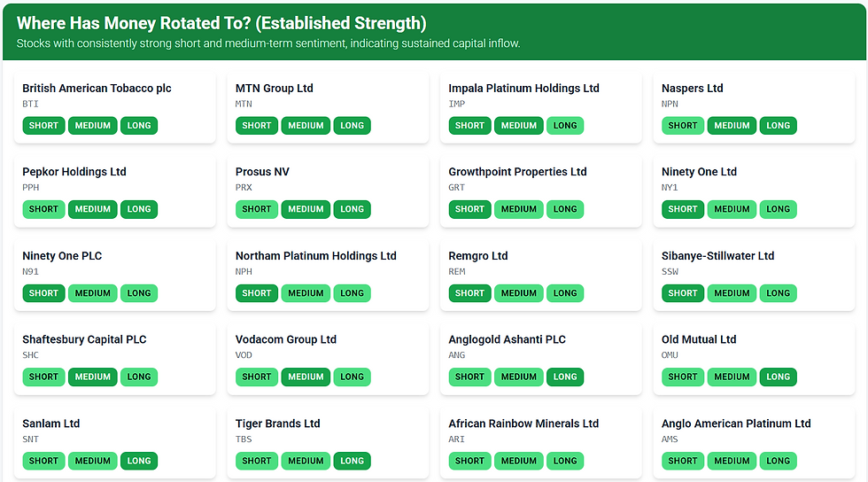Select LONG badge on Pepkor Holdings card
Image resolution: width=868 pixels, height=482 pixels.
(x=139, y=209)
